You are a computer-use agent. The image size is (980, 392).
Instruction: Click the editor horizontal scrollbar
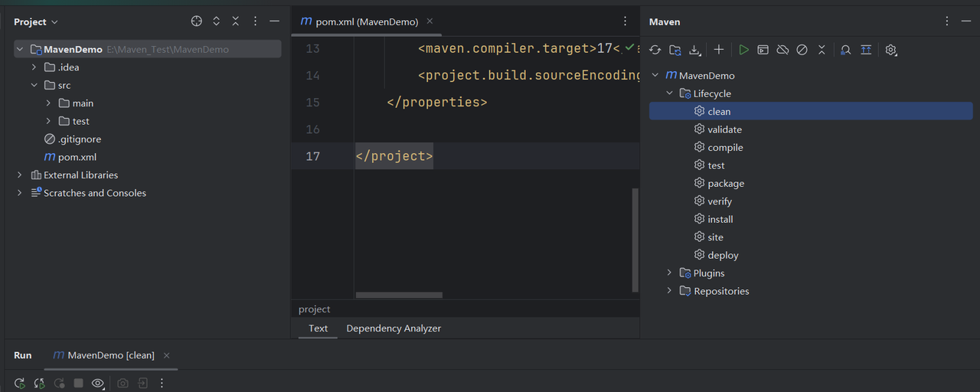[x=399, y=295]
